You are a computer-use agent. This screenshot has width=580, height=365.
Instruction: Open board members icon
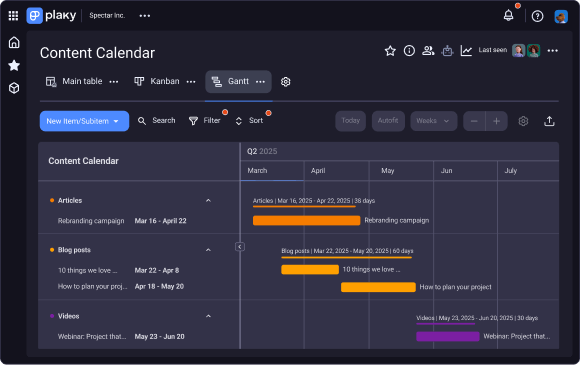[x=428, y=51]
